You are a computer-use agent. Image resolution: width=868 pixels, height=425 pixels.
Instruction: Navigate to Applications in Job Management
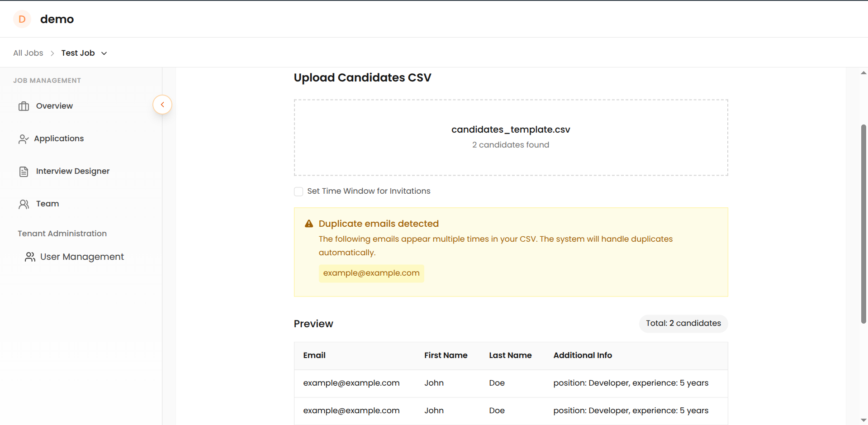(x=58, y=138)
